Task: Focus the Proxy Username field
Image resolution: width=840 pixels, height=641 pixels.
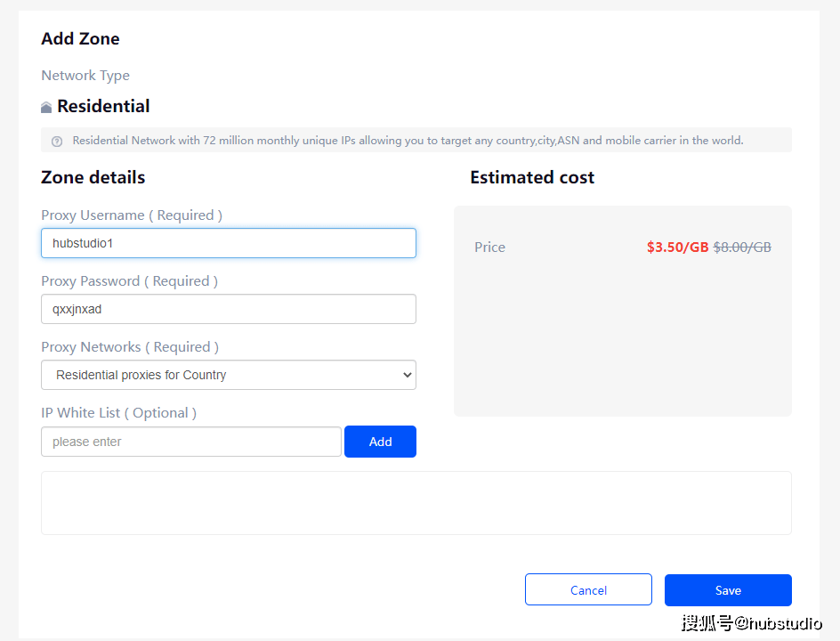Action: (228, 243)
